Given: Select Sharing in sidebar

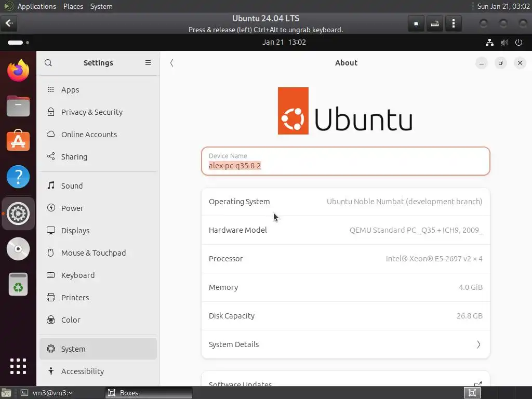Looking at the screenshot, I should [98, 157].
